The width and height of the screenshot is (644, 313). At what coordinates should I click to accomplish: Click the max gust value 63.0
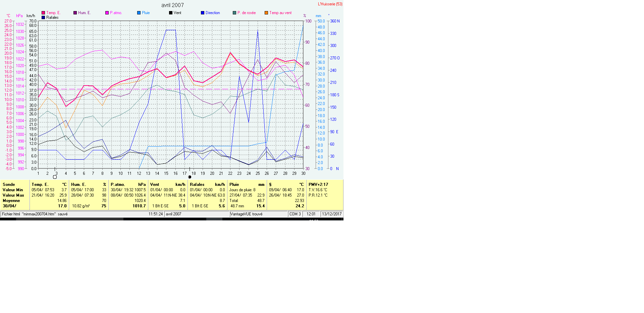click(x=221, y=195)
